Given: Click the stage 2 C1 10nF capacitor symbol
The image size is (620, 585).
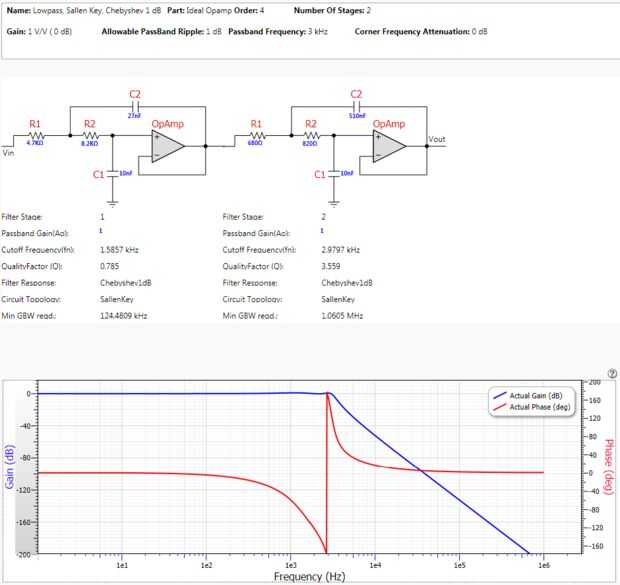Looking at the screenshot, I should tap(334, 173).
